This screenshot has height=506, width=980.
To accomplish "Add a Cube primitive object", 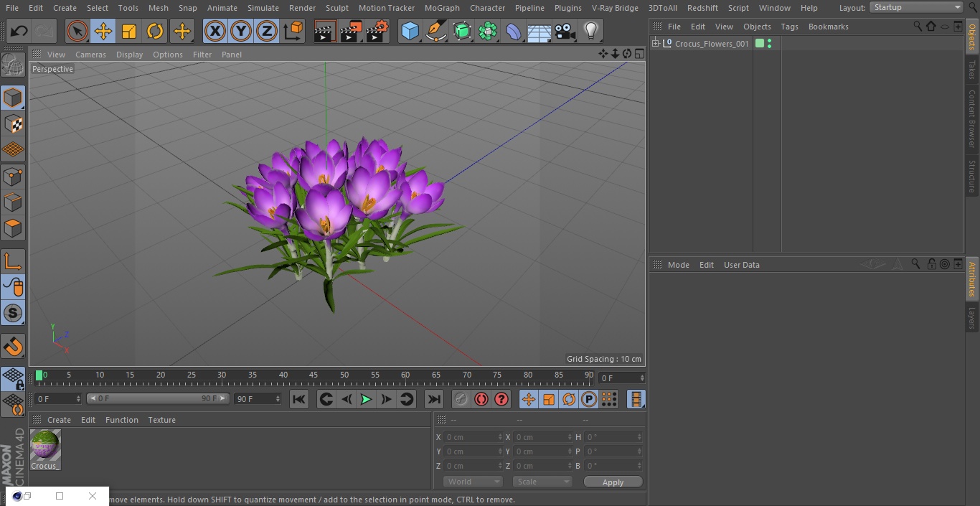I will tap(410, 31).
